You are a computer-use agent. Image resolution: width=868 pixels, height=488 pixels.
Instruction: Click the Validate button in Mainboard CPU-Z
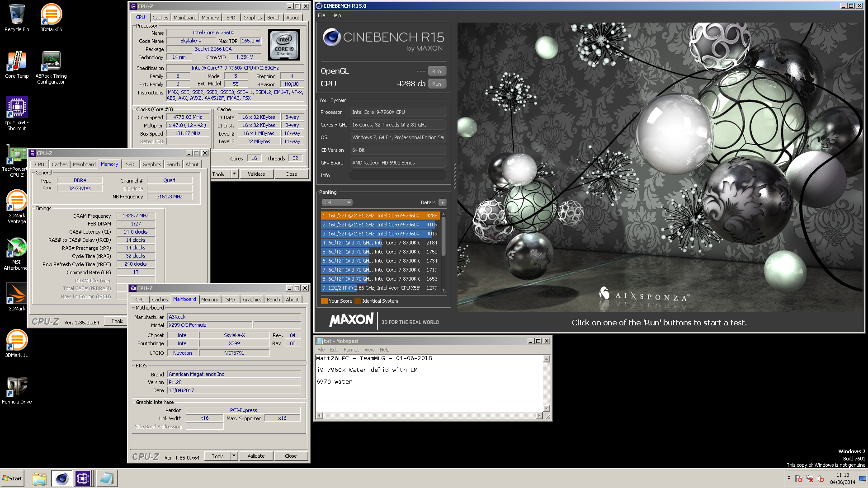(x=256, y=456)
